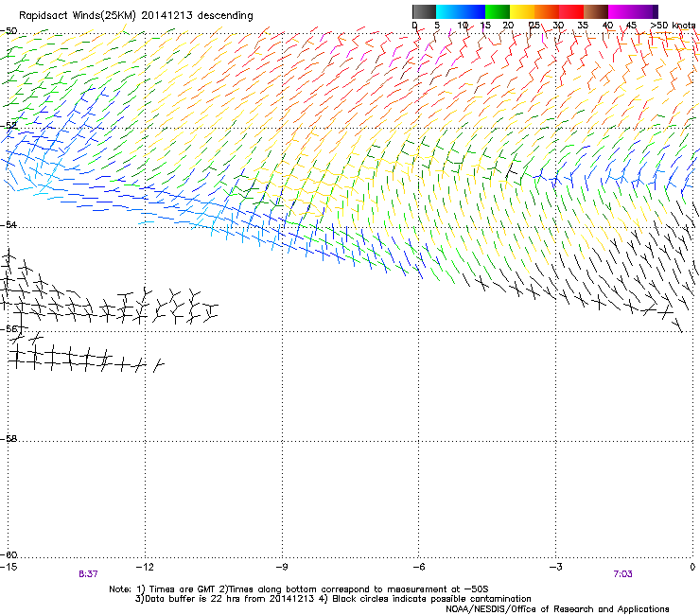The height and width of the screenshot is (615, 700).
Task: Click the '-15' longitude axis label
Action: pyautogui.click(x=9, y=567)
